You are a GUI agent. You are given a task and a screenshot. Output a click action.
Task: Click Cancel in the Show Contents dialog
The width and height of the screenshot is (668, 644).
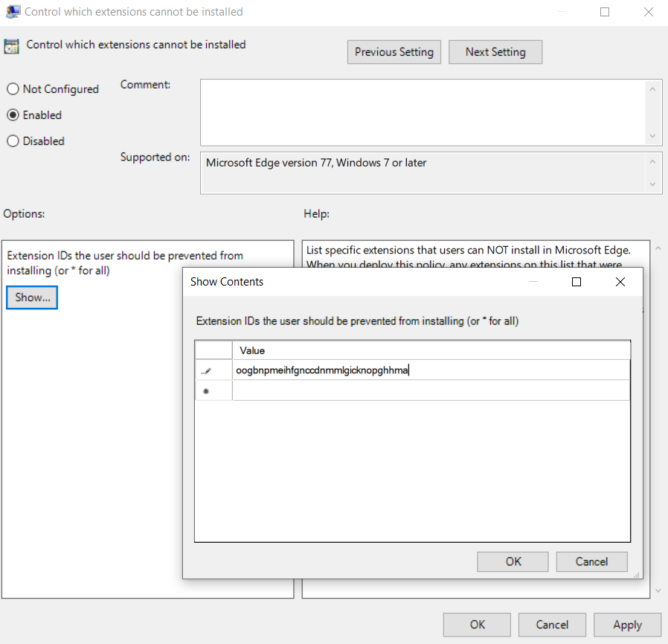[591, 561]
